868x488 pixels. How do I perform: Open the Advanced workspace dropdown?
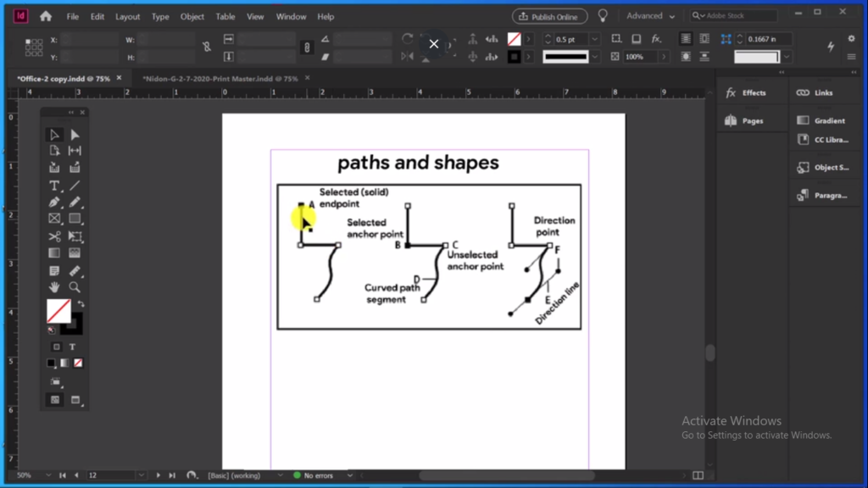point(650,16)
